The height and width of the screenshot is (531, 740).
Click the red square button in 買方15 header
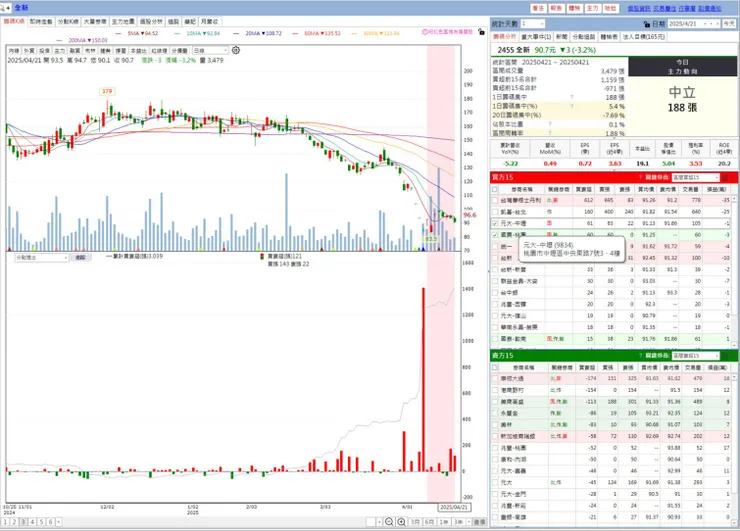725,177
